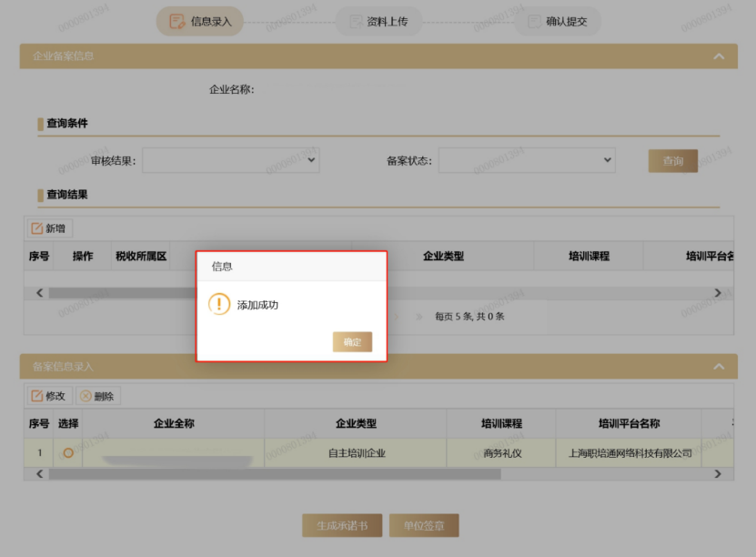This screenshot has width=756, height=557.
Task: Open the 审核结果 dropdown
Action: (x=231, y=160)
